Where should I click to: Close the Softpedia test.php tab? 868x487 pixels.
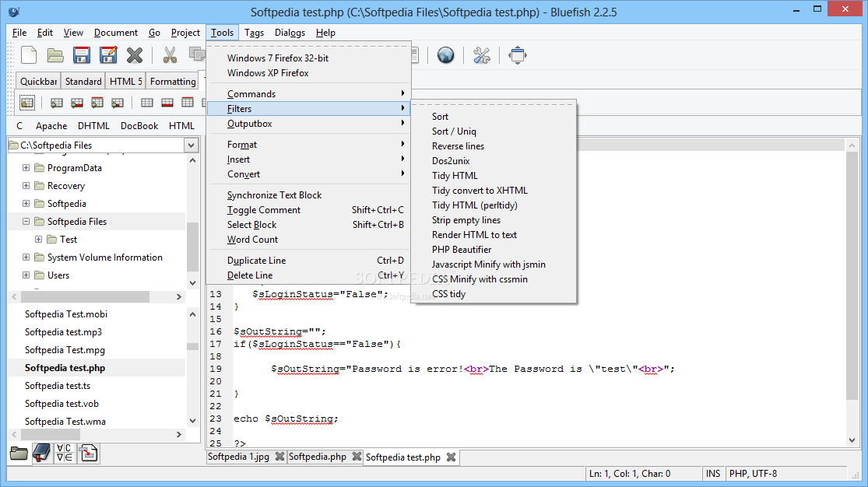(452, 457)
